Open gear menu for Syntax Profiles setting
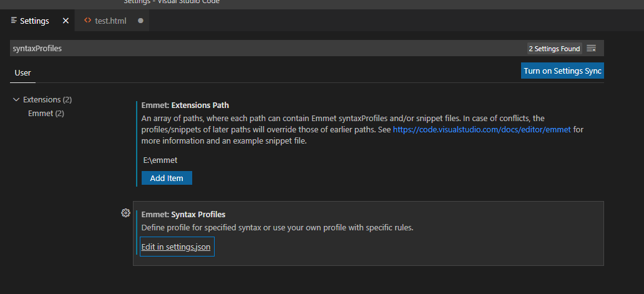644x294 pixels. (x=125, y=213)
